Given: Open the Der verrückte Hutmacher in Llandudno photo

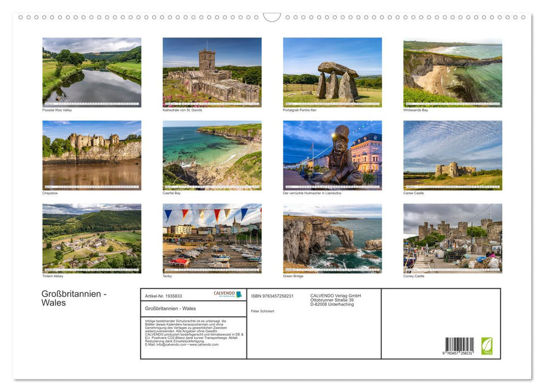Looking at the screenshot, I should pos(332,156).
